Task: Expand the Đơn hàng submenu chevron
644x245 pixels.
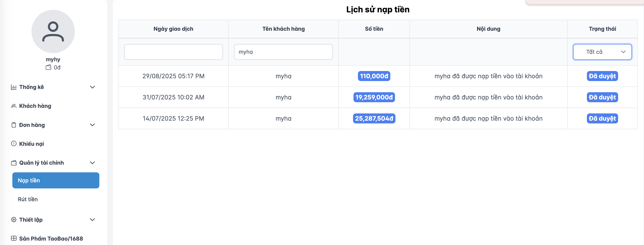Action: (x=92, y=125)
